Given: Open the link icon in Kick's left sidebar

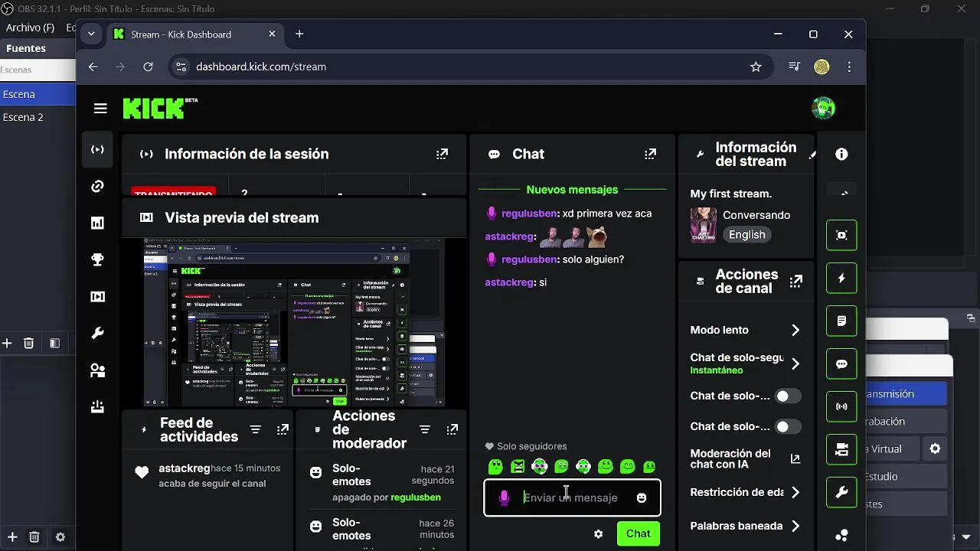Looking at the screenshot, I should (x=97, y=186).
